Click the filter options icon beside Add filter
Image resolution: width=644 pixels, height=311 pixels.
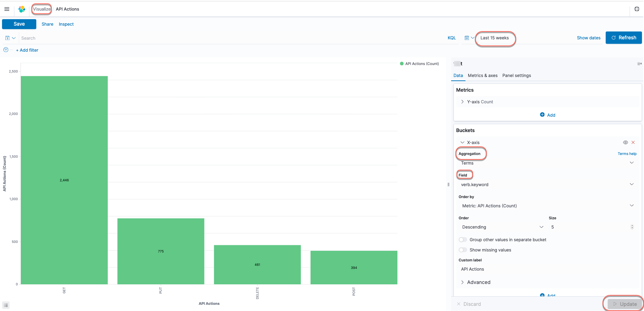[x=6, y=50]
